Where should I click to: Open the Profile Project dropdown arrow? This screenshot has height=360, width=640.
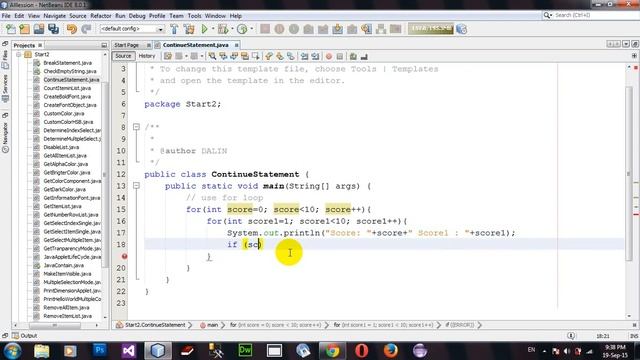[251, 29]
